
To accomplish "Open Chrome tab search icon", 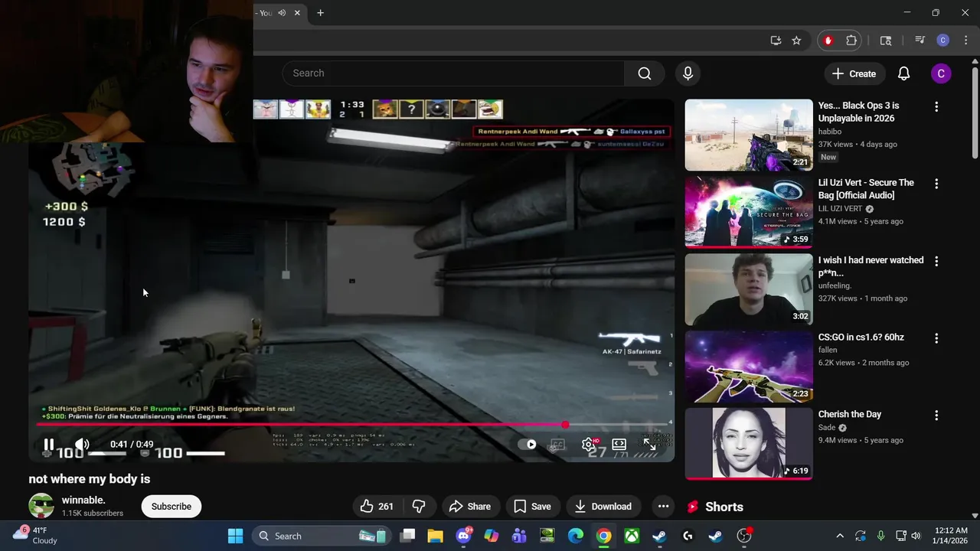I will (x=886, y=41).
